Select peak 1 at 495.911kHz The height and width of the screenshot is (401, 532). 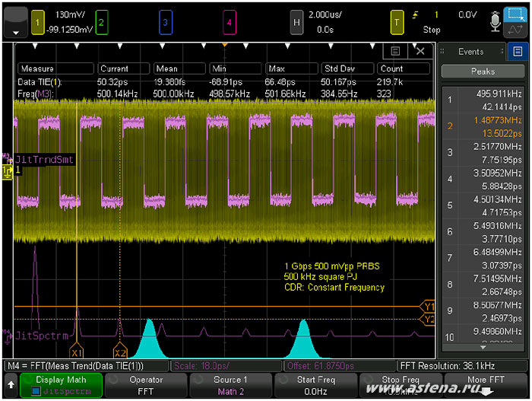click(483, 100)
